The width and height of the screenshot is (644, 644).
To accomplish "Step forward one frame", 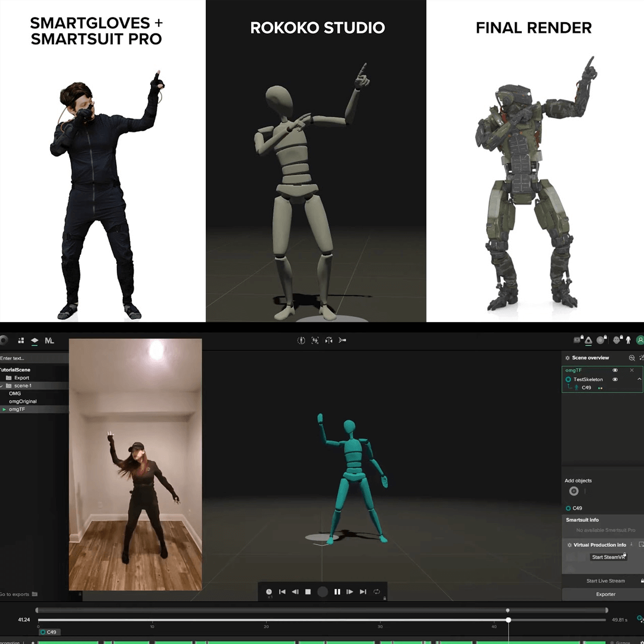I will click(350, 592).
